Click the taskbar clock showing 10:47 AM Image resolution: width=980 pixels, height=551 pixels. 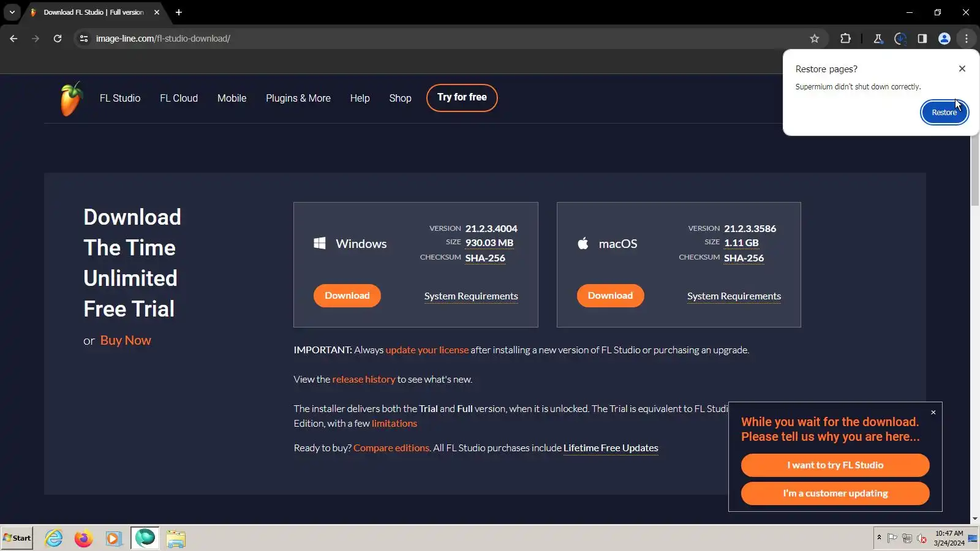949,538
